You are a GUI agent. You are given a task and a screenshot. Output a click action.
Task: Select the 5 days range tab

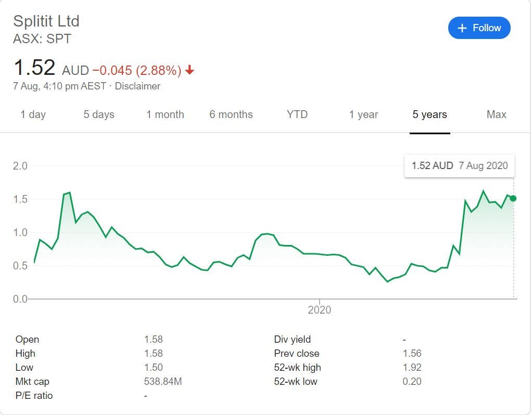click(x=99, y=114)
